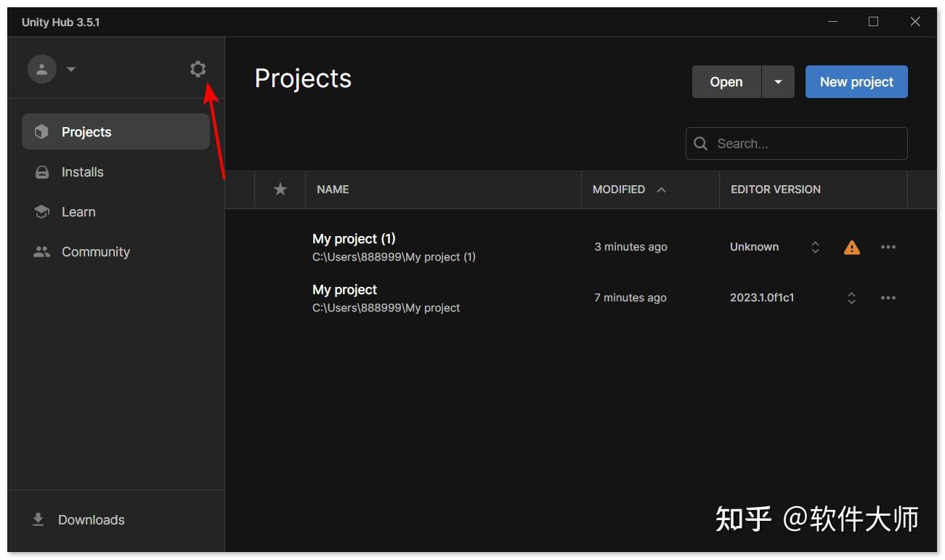The height and width of the screenshot is (560, 945).
Task: Open the editor version selector for My project
Action: 851,298
